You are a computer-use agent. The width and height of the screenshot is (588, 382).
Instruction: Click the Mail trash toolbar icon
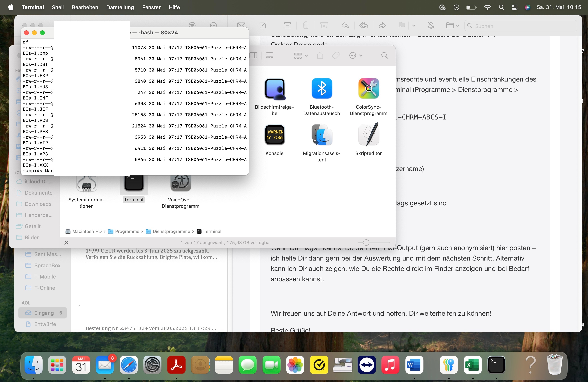306,25
